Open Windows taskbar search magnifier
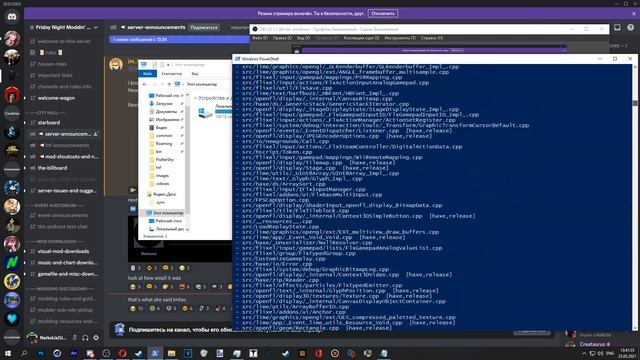This screenshot has width=640, height=360. [x=24, y=353]
